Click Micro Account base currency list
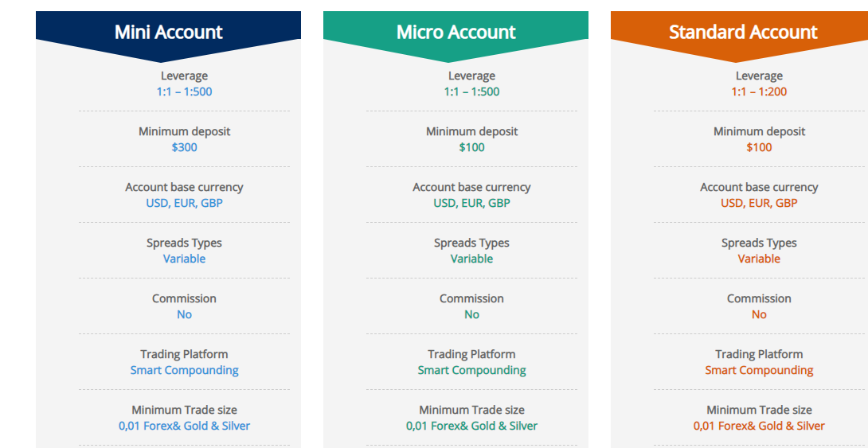 click(471, 203)
